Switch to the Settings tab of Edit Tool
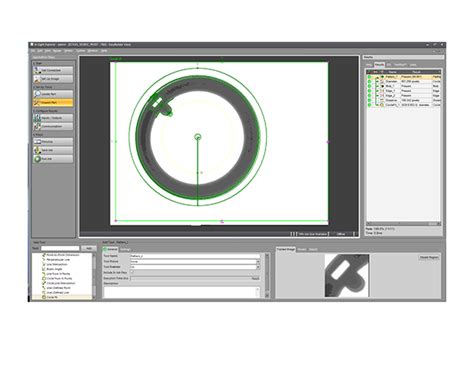474x381 pixels. click(124, 249)
